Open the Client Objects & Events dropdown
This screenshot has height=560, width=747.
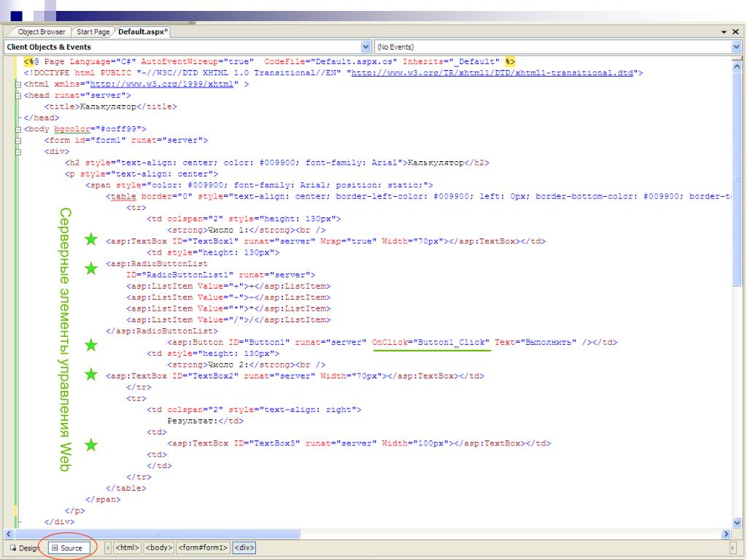[x=366, y=47]
